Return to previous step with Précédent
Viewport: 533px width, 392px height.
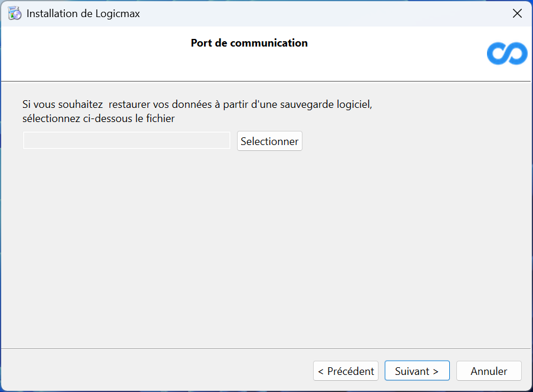coord(346,371)
